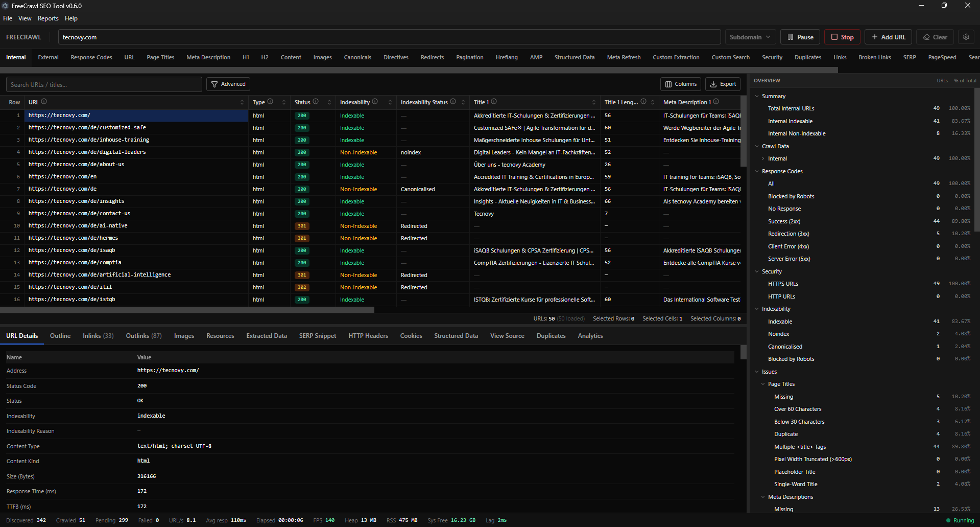Click the info icon beside Indexability Status header

click(x=453, y=102)
